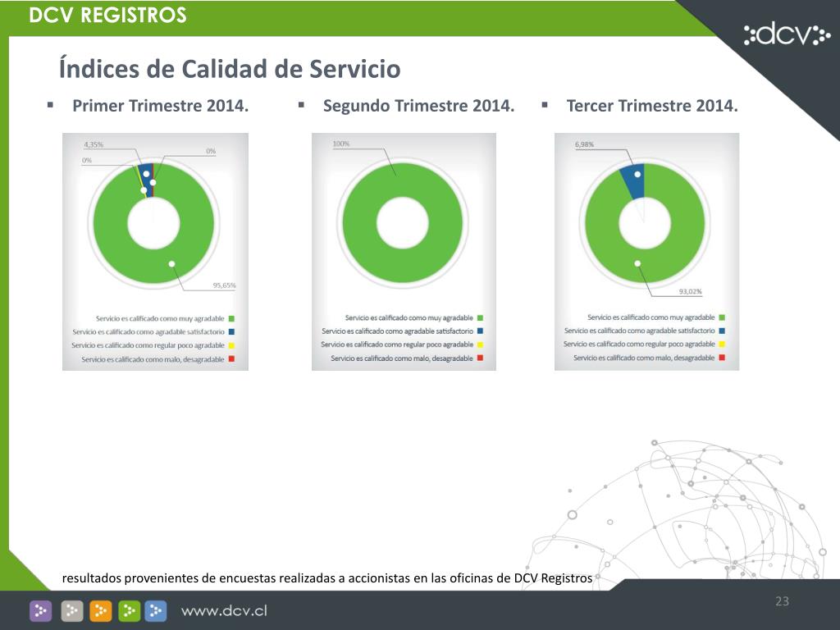The image size is (840, 630).
Task: Click the 93,02% label in third chart
Action: pyautogui.click(x=691, y=291)
